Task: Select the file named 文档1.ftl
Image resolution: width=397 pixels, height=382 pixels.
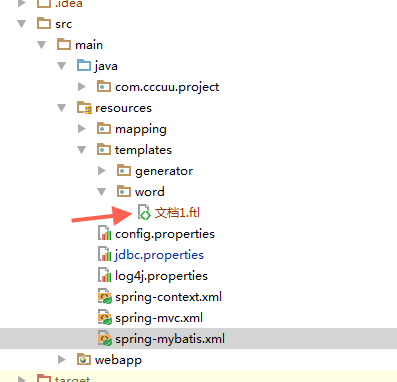Action: 177,213
